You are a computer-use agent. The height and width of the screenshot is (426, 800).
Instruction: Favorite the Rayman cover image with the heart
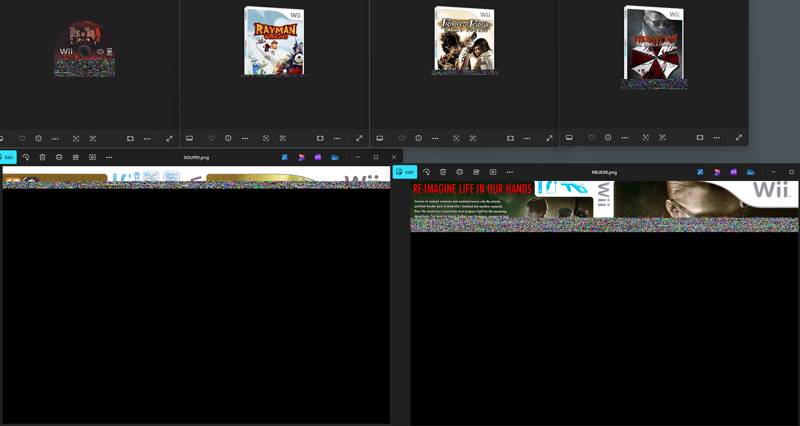coord(212,138)
